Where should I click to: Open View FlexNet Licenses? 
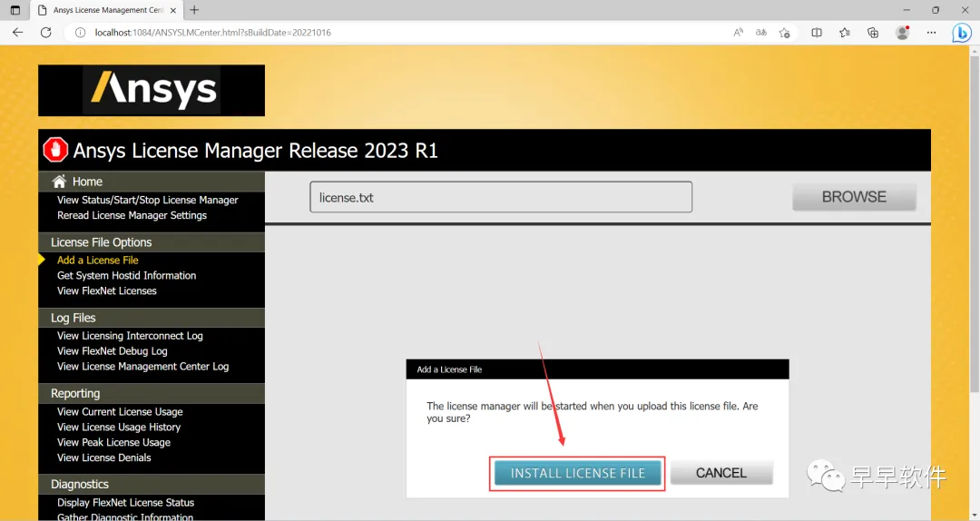point(107,290)
